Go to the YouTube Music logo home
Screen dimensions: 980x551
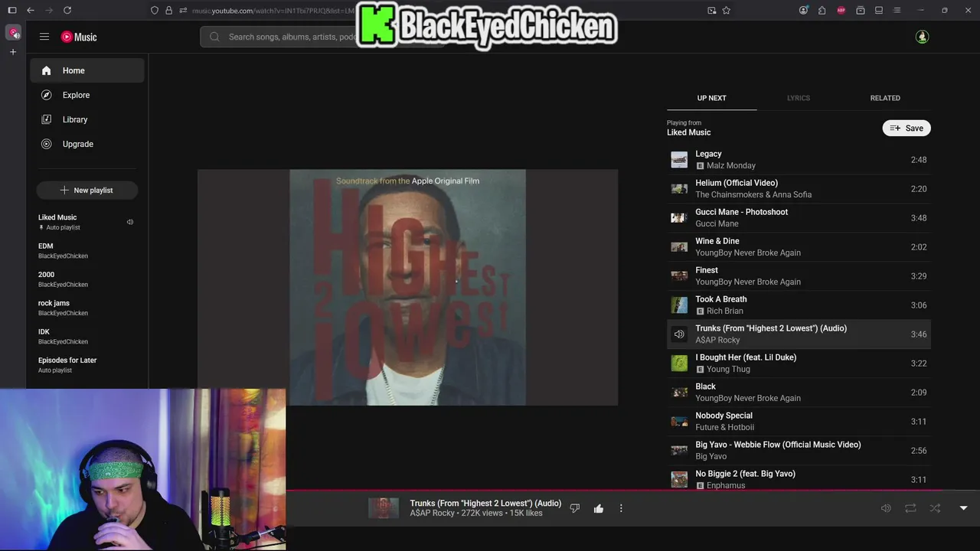[x=79, y=37]
